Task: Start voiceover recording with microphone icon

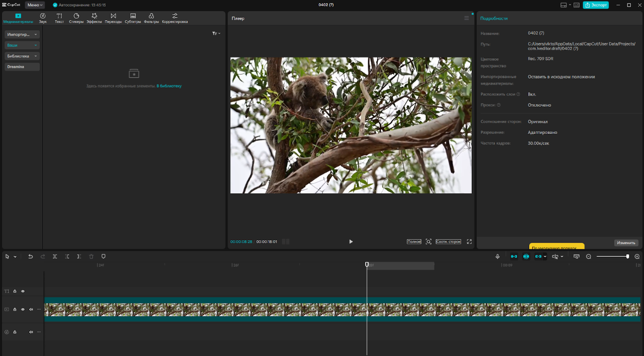Action: (x=497, y=256)
